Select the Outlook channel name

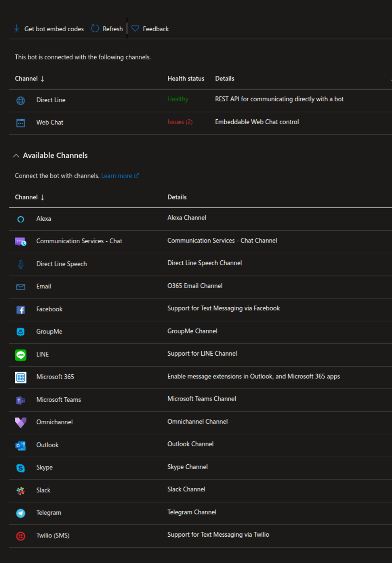click(47, 445)
